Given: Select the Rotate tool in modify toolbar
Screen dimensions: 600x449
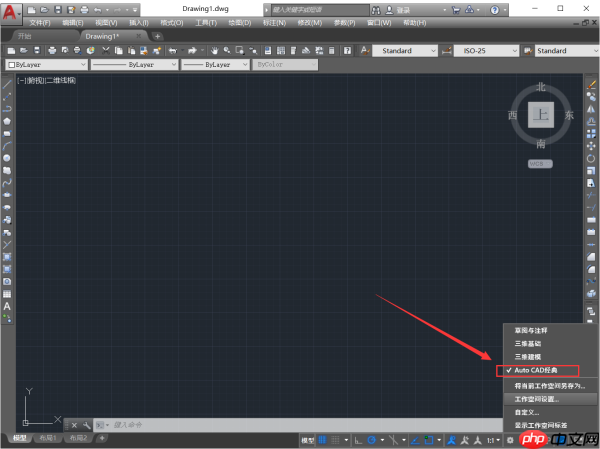Looking at the screenshot, I should click(x=591, y=158).
